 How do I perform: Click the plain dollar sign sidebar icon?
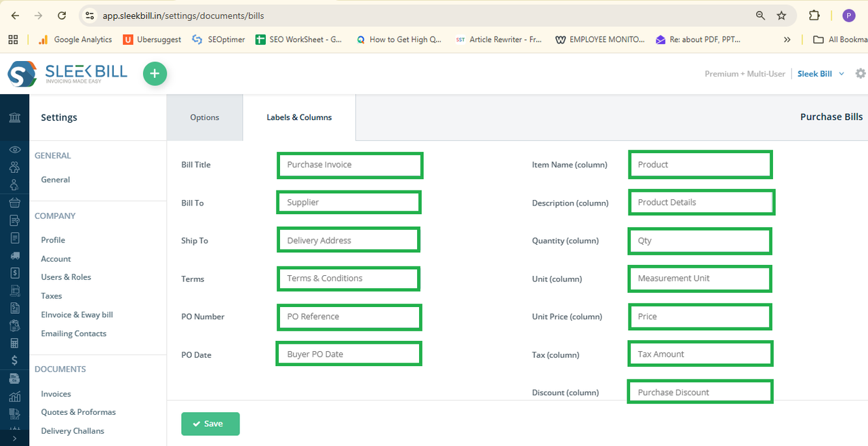[14, 361]
